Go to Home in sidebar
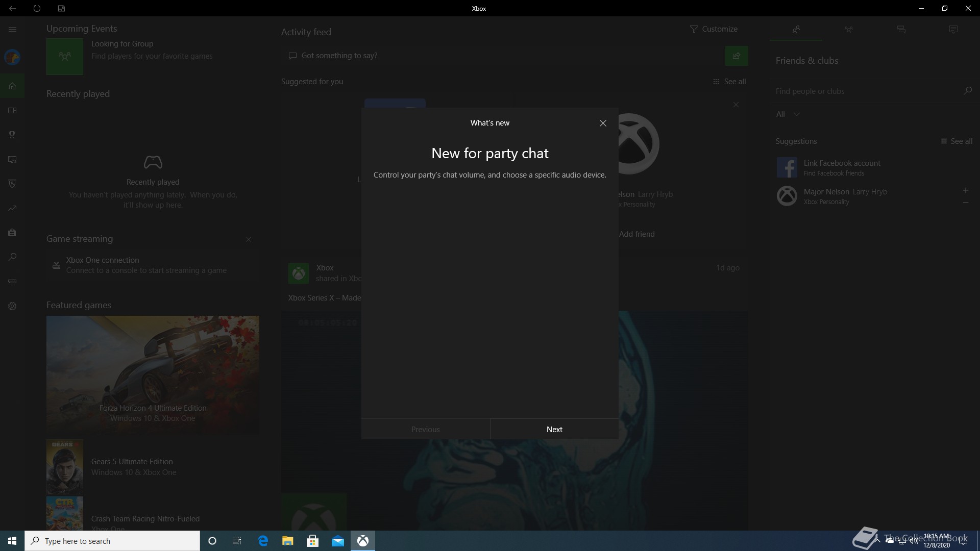Screen dimensions: 980x551 pyautogui.click(x=12, y=86)
